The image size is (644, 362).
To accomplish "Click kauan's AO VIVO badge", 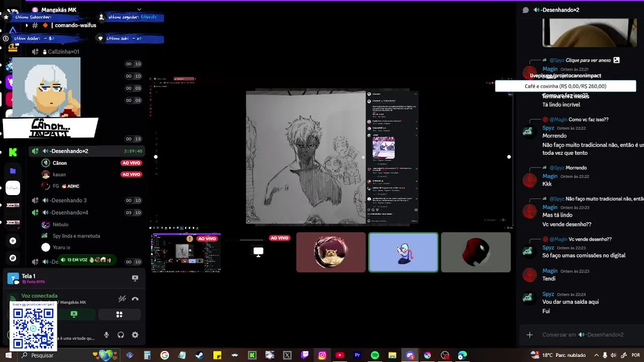I will pos(131,174).
